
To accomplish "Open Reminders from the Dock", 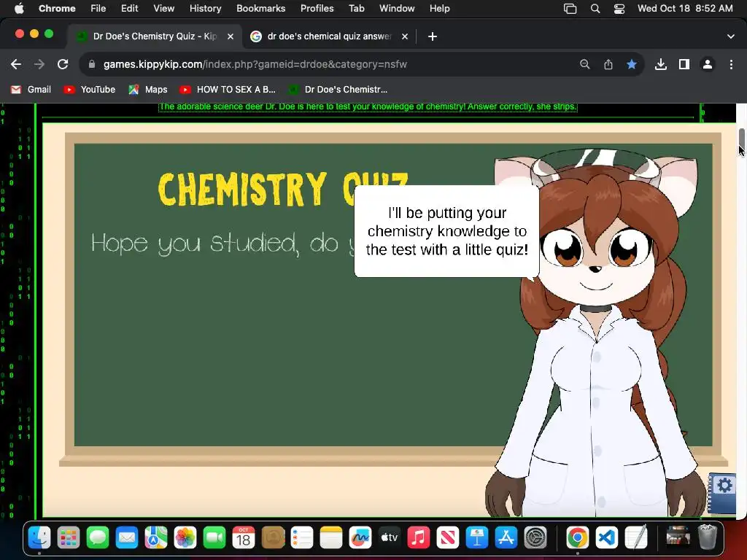I will [x=302, y=538].
